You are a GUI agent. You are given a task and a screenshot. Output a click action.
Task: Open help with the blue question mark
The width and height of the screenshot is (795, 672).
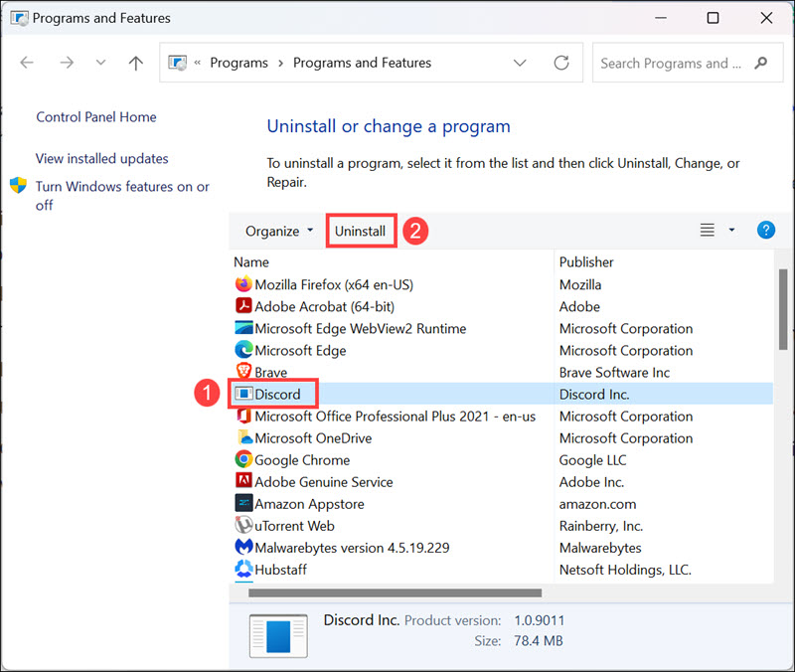765,230
